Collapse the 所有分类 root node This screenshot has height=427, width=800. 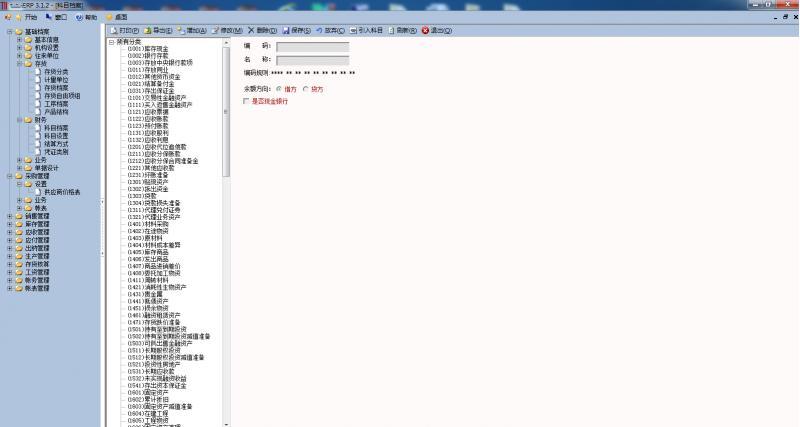[111, 42]
